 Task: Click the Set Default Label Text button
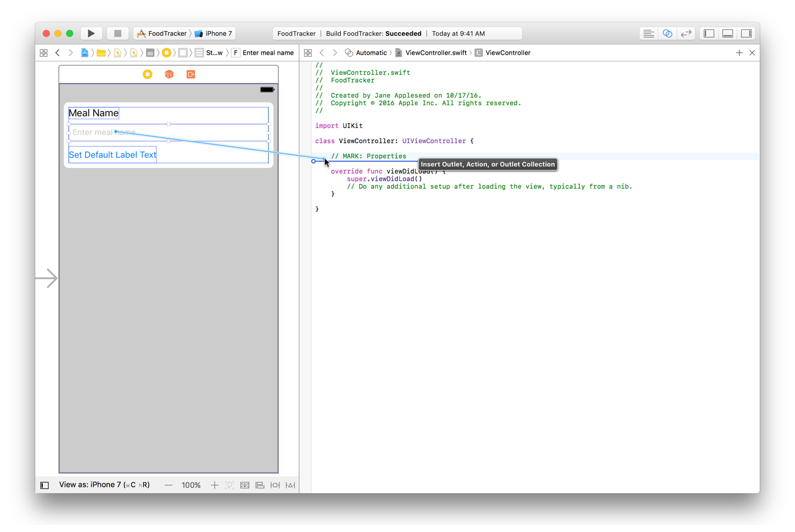click(112, 155)
